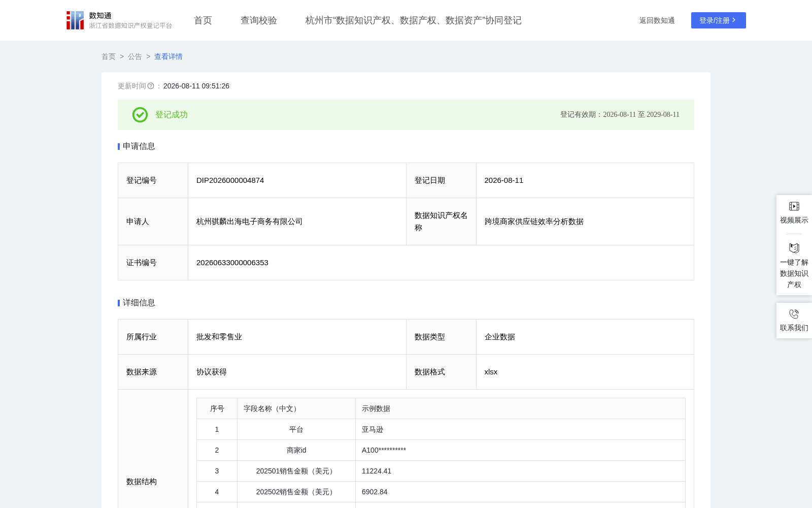
Task: Select the 平台 field name cell
Action: coord(296,429)
